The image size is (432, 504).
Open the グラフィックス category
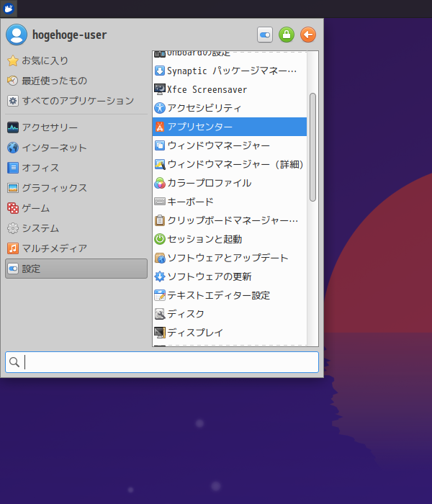click(x=76, y=188)
